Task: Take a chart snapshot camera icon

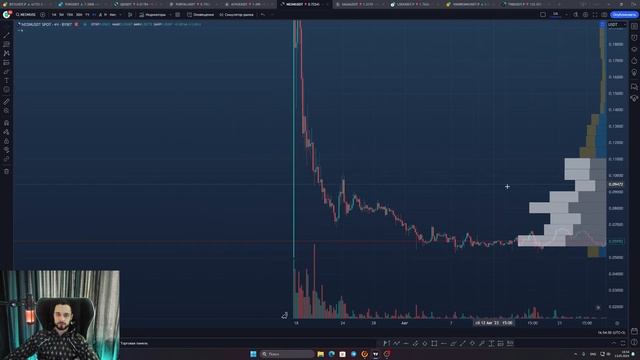Action: coord(604,15)
